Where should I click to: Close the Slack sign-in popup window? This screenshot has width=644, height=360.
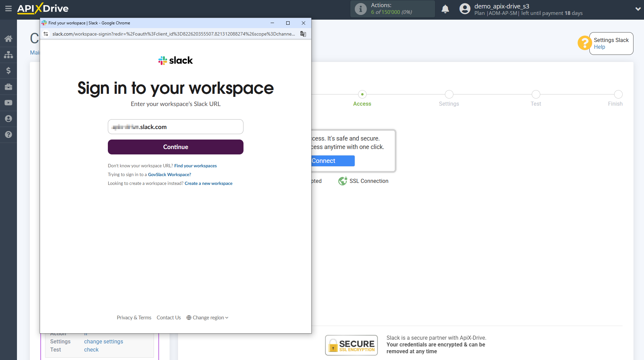pyautogui.click(x=304, y=23)
